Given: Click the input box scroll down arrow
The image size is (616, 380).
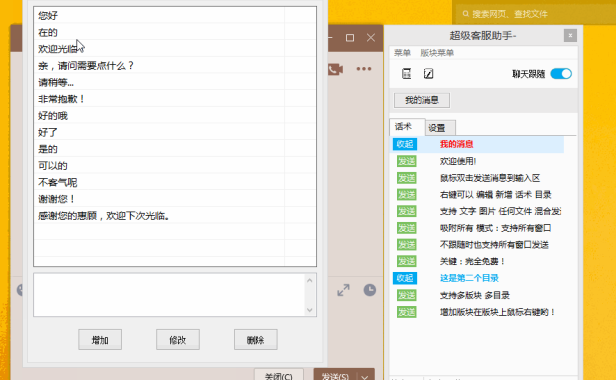Looking at the screenshot, I should pos(310,310).
